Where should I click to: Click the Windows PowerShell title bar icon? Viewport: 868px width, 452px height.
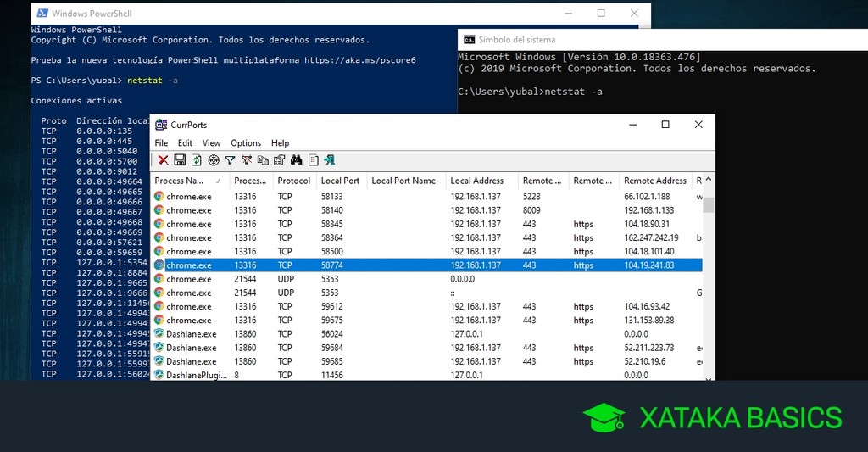[x=42, y=13]
